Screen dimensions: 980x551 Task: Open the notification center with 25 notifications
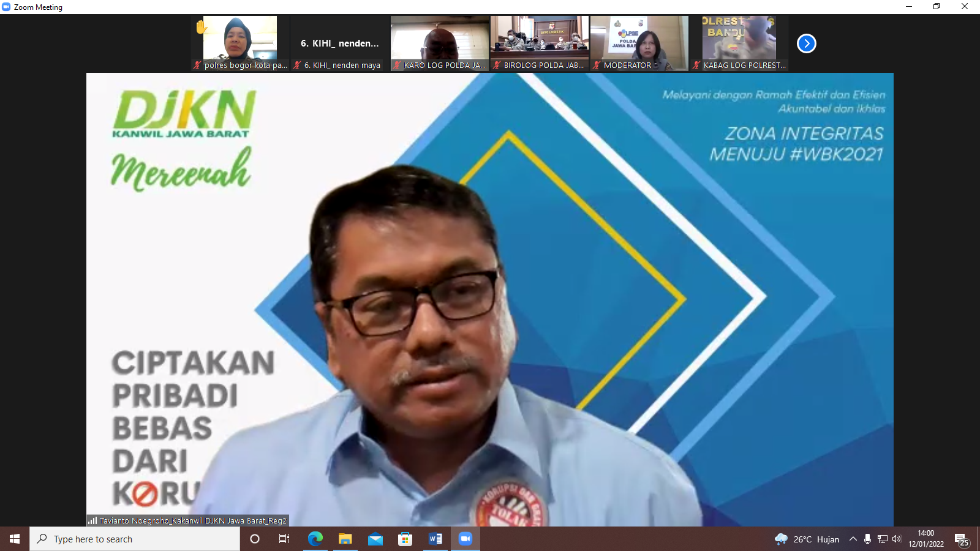pos(962,539)
